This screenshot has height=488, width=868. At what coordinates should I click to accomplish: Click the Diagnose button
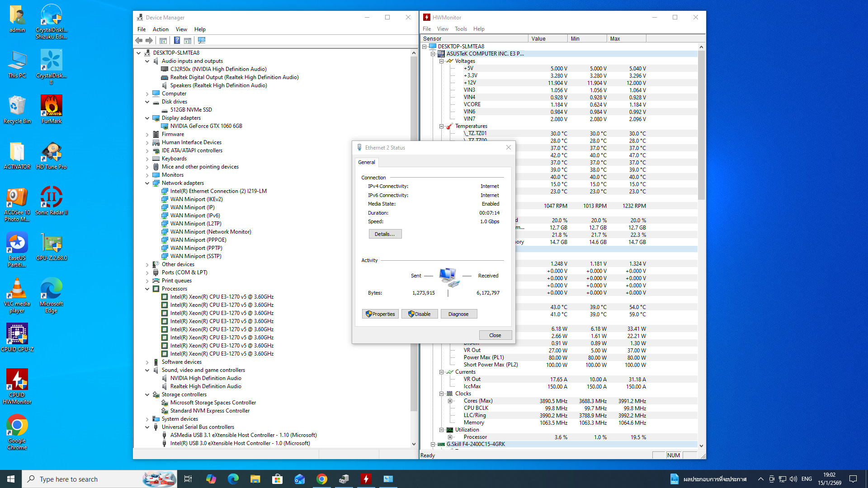(x=458, y=314)
